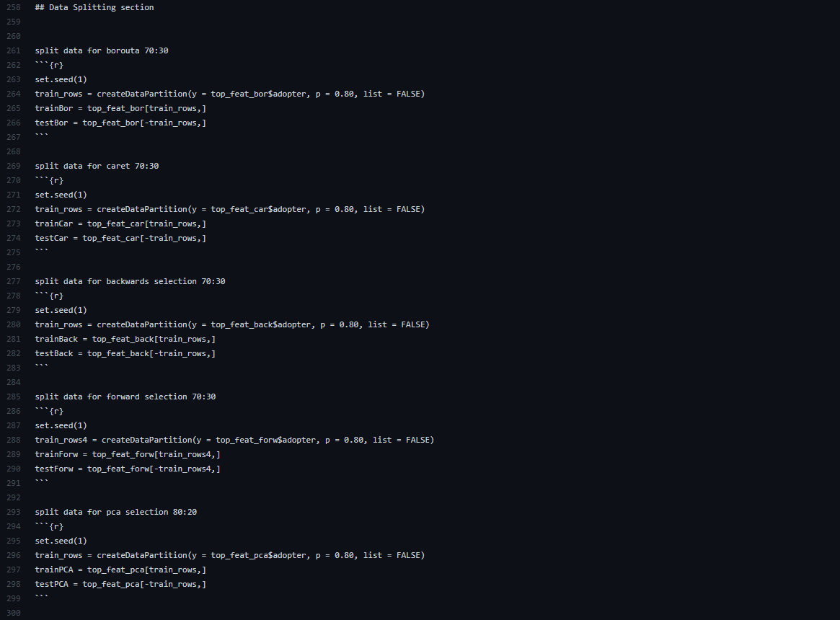Click the "## Data Splitting section" heading text

tap(94, 7)
